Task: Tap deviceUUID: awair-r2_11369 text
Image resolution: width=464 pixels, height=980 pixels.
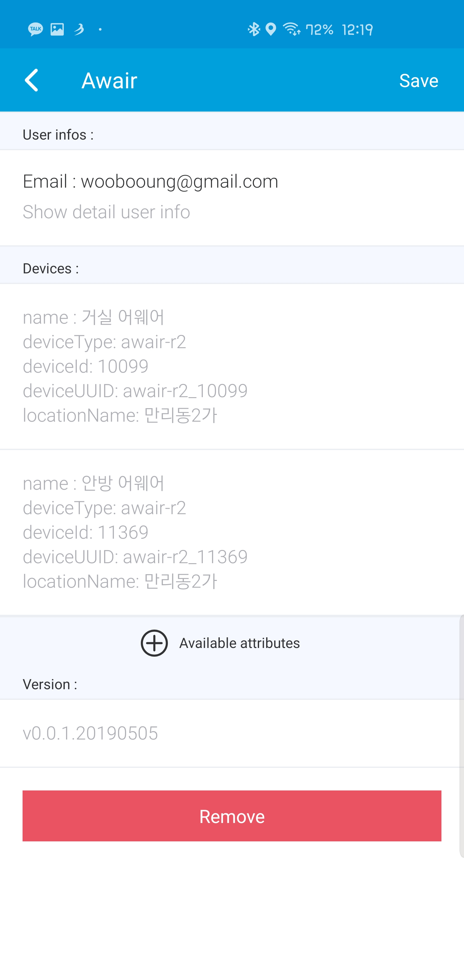Action: point(135,557)
